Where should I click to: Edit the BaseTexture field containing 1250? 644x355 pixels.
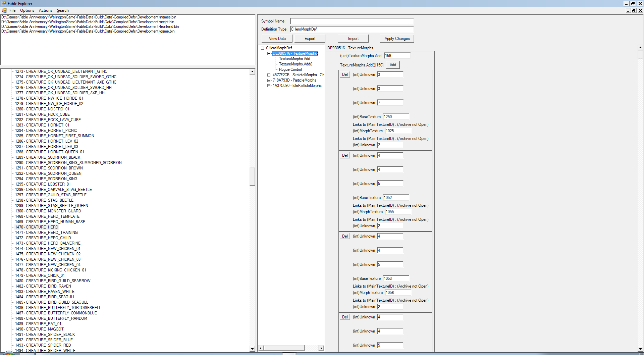[396, 117]
